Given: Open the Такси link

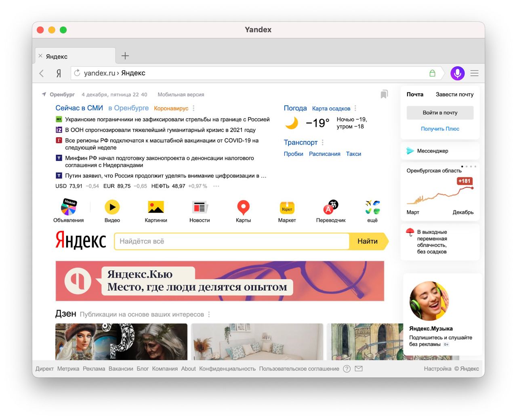Looking at the screenshot, I should [x=353, y=153].
